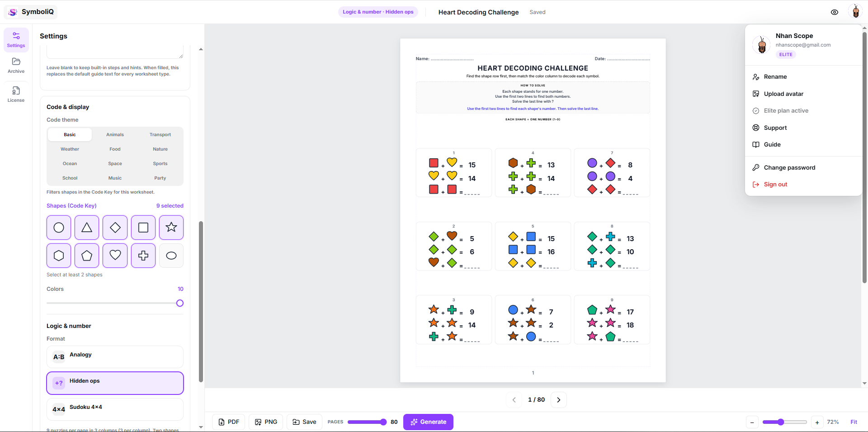The height and width of the screenshot is (432, 868).
Task: Click the Heart Decoding Challenge title
Action: tap(478, 12)
